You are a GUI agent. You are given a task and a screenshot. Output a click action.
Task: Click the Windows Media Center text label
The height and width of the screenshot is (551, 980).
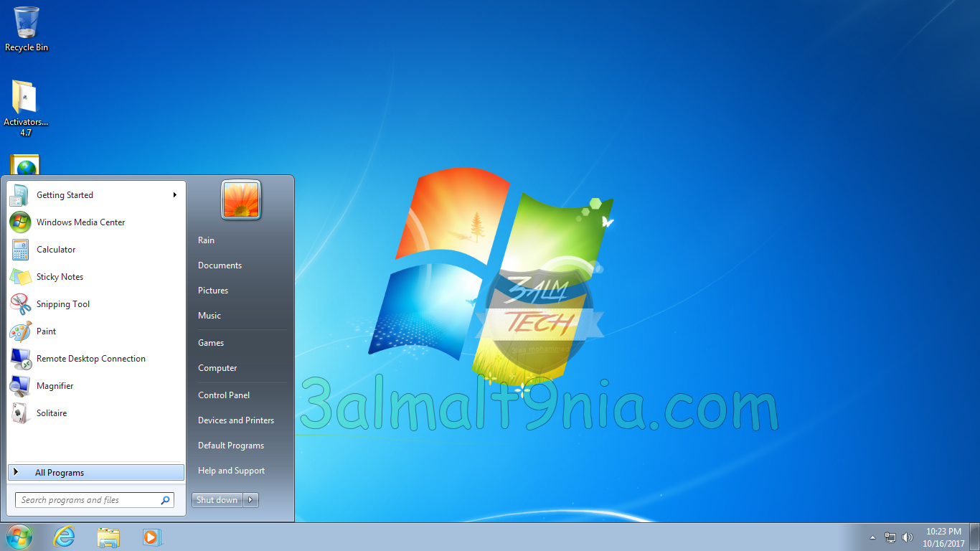click(81, 222)
